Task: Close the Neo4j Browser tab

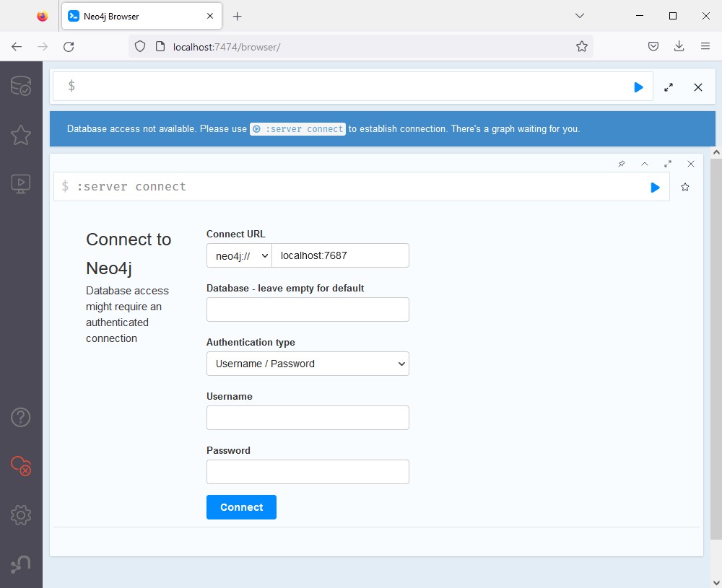Action: (210, 16)
